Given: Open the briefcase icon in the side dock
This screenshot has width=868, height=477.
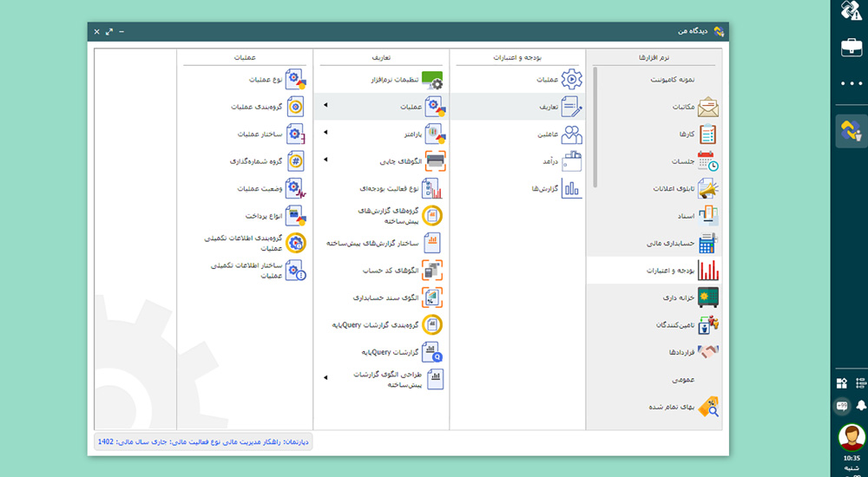Looking at the screenshot, I should [852, 48].
